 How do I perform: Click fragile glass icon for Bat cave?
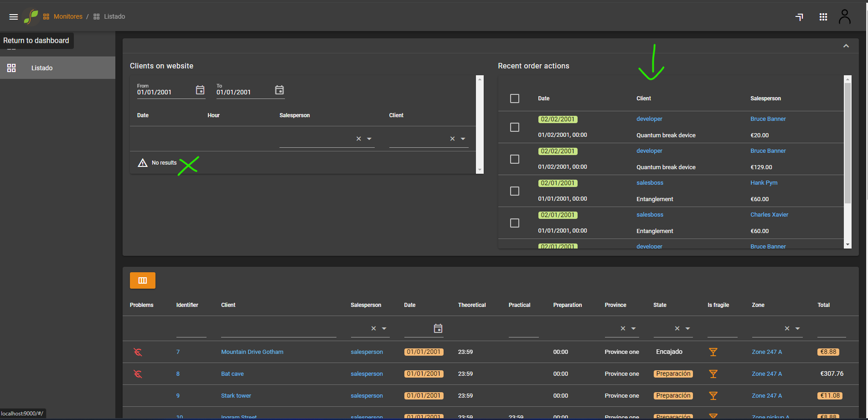tap(713, 374)
